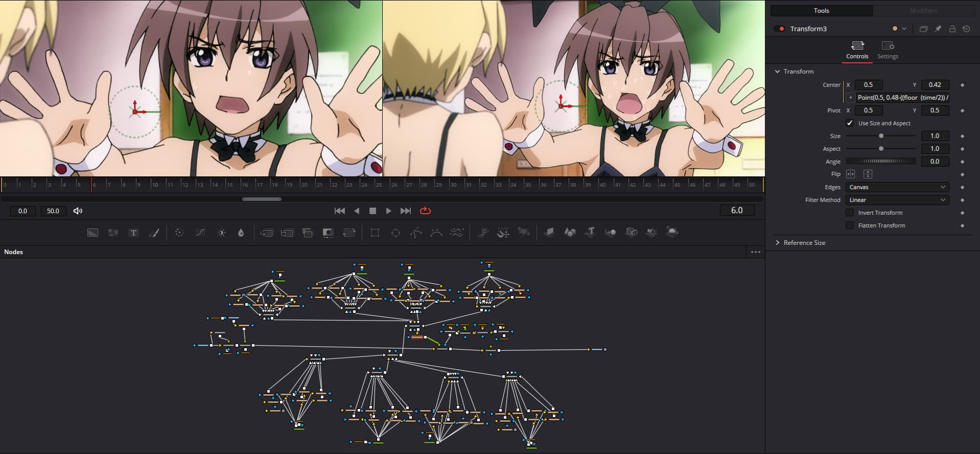Viewport: 980px width, 454px height.
Task: Uncheck Use Size and Aspect
Action: [x=849, y=123]
